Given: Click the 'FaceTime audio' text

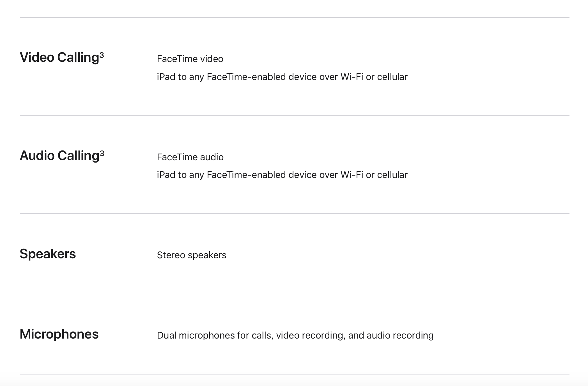Looking at the screenshot, I should tap(190, 157).
